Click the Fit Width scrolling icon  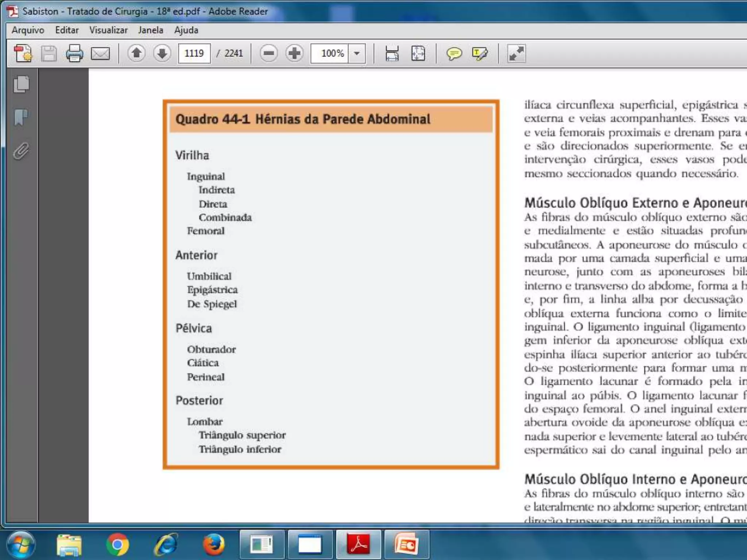coord(392,54)
